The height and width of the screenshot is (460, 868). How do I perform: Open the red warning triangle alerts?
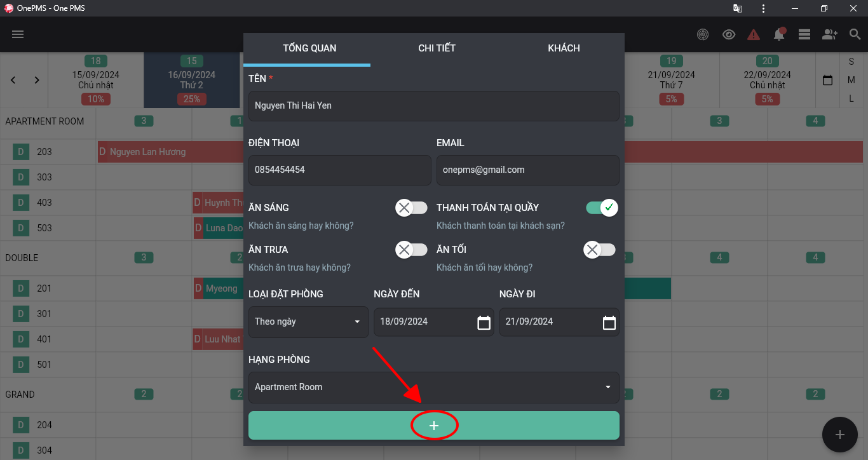754,34
